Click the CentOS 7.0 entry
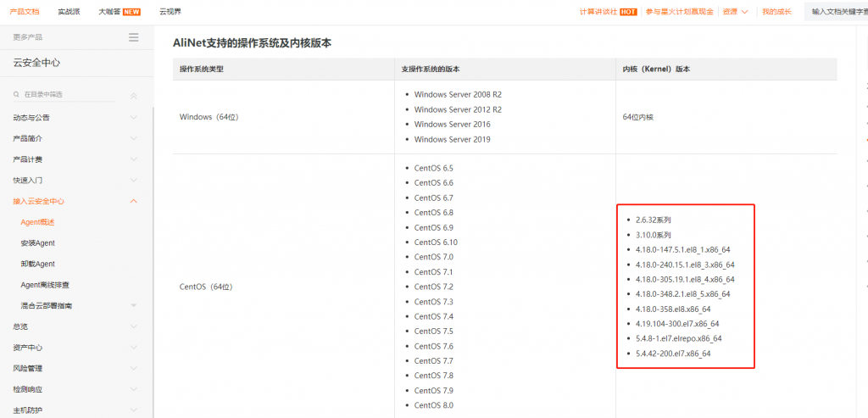This screenshot has width=868, height=418. [x=433, y=257]
